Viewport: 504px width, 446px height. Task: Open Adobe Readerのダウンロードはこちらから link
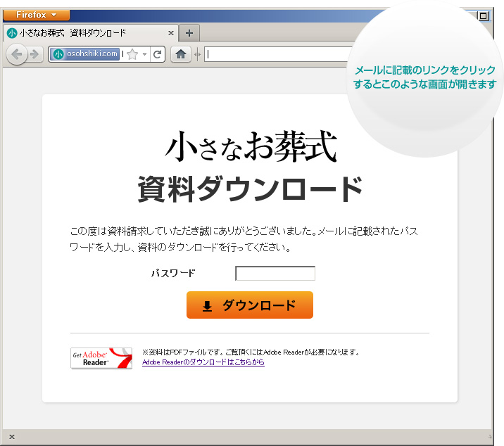coord(203,362)
